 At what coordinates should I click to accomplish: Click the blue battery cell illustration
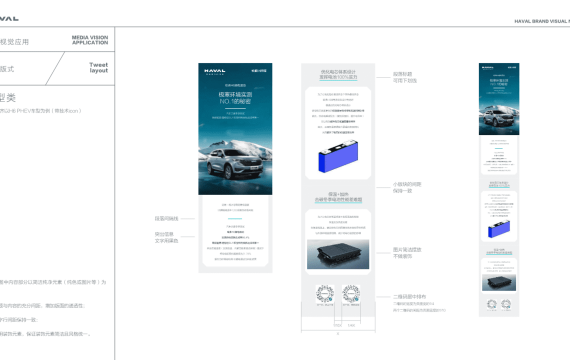(x=338, y=156)
